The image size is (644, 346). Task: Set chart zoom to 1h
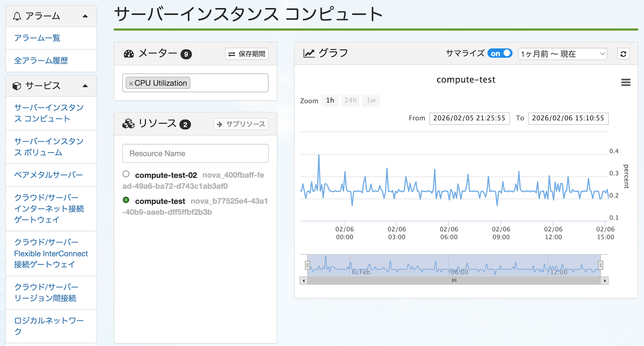pos(330,101)
